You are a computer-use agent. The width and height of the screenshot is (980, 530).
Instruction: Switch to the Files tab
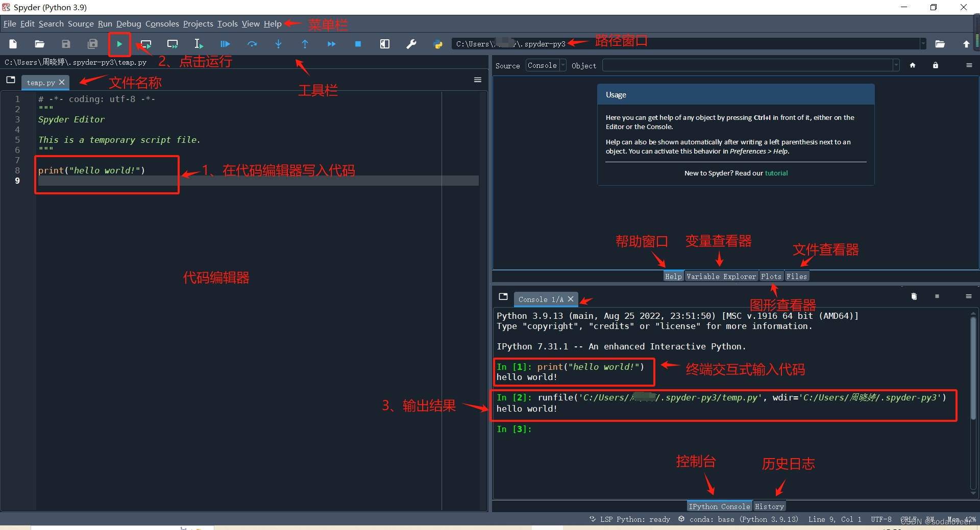pyautogui.click(x=797, y=276)
